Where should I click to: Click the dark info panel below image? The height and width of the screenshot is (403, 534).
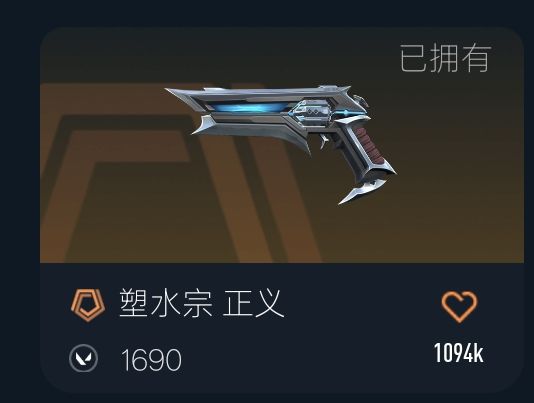pyautogui.click(x=282, y=328)
